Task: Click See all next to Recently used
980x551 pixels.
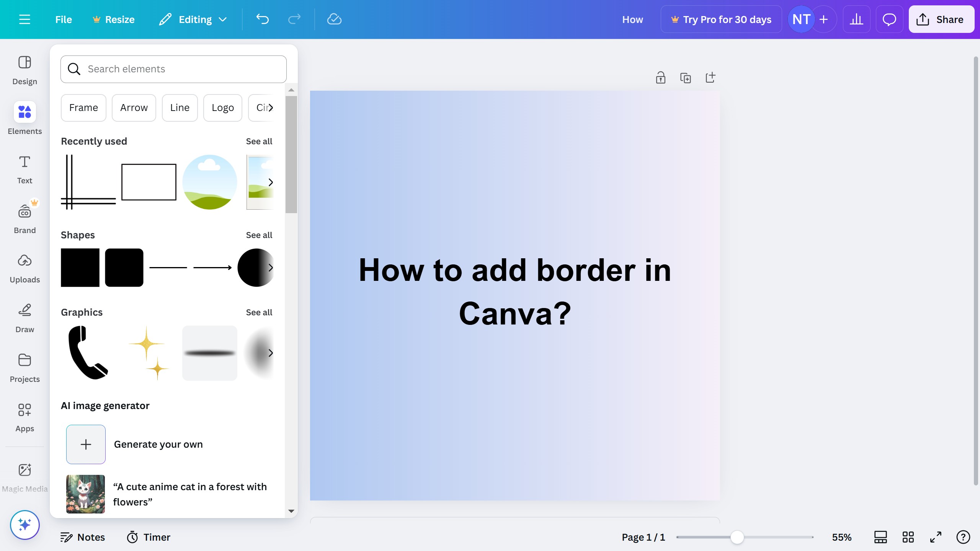Action: coord(259,141)
